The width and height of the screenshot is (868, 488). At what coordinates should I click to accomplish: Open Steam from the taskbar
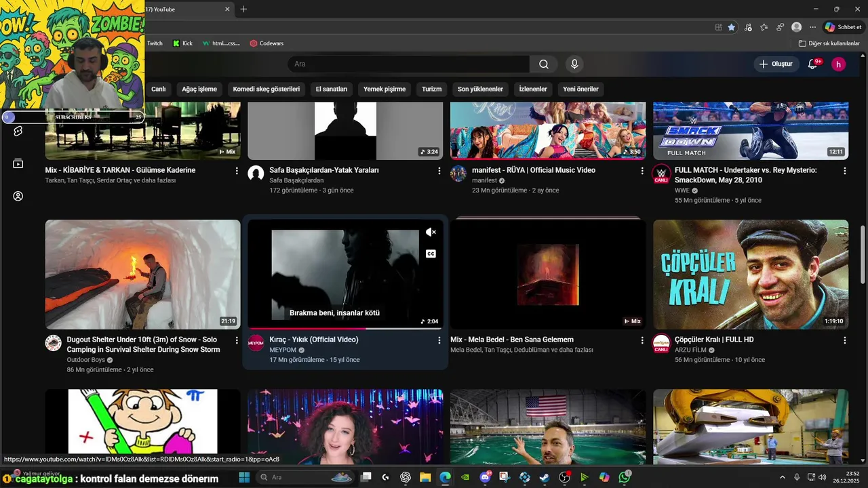pyautogui.click(x=544, y=477)
